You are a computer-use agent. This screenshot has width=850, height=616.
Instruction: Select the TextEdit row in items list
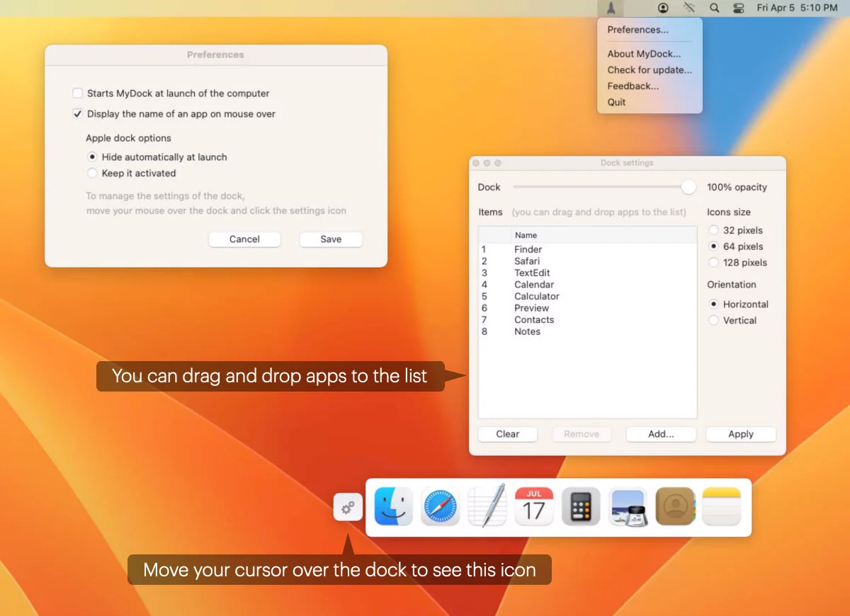tap(587, 273)
